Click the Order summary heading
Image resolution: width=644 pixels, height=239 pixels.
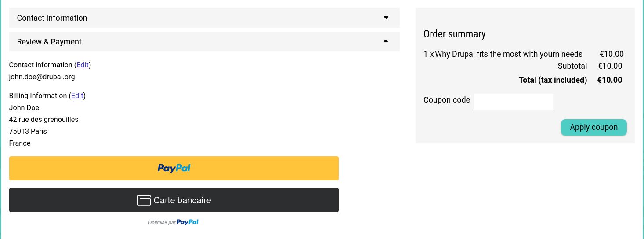point(455,34)
